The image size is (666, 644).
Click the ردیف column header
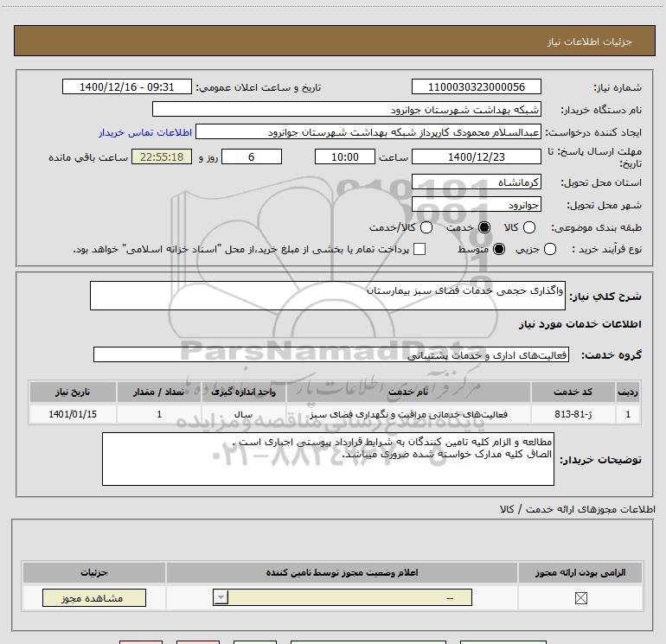click(x=628, y=392)
